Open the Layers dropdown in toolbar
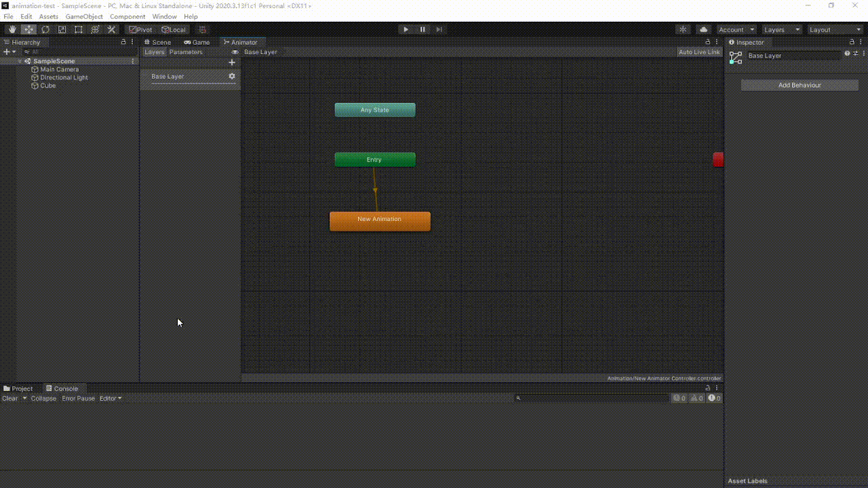The width and height of the screenshot is (868, 488). pos(782,29)
